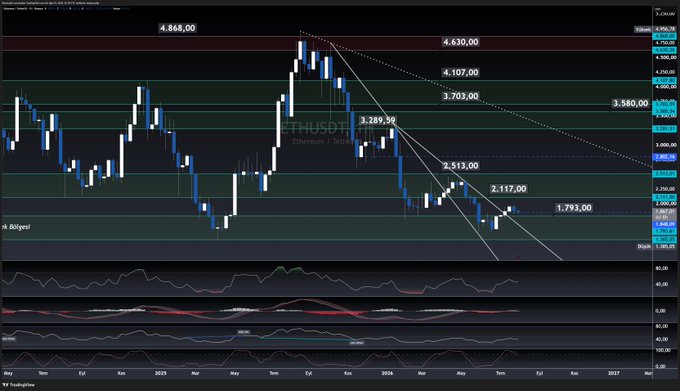
Task: Select the 3.580,00 price label near the axis
Action: (631, 103)
